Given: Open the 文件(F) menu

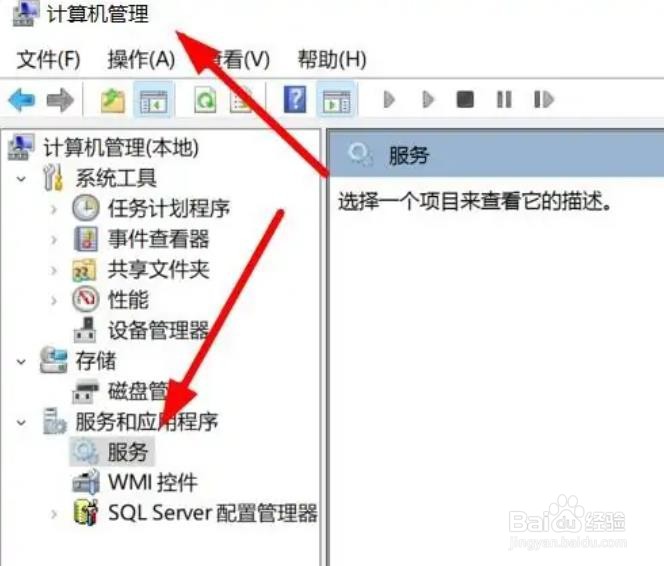Looking at the screenshot, I should [x=49, y=59].
